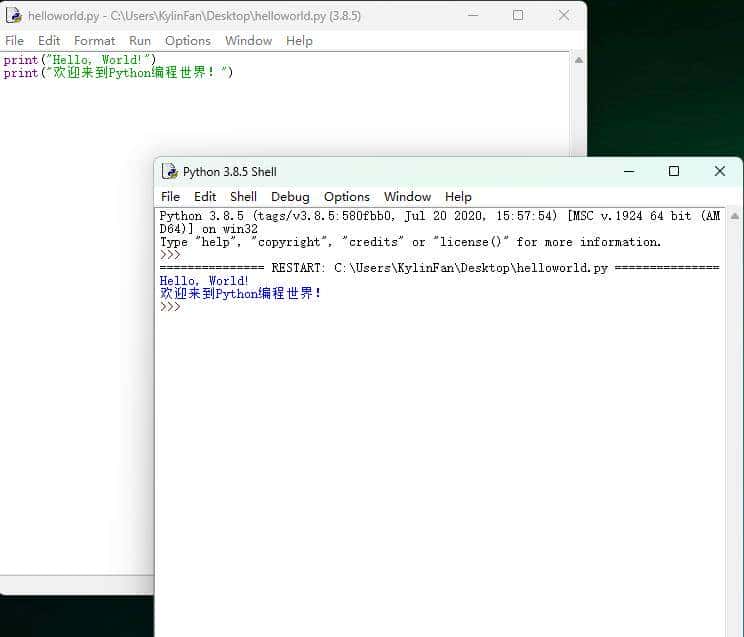
Task: Open Debug menu in Python Shell
Action: (x=290, y=197)
